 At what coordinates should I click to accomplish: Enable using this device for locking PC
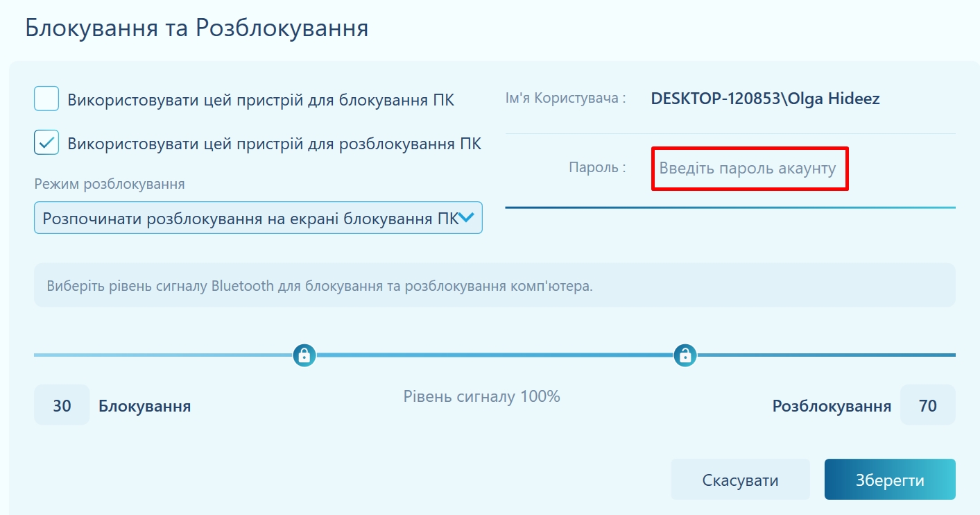pyautogui.click(x=46, y=99)
